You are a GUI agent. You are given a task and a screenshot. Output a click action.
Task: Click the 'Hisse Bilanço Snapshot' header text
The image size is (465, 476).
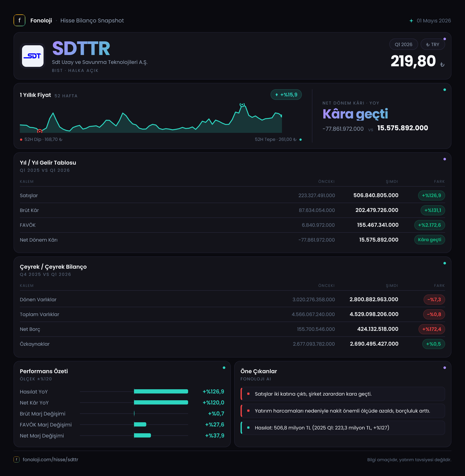click(x=92, y=21)
